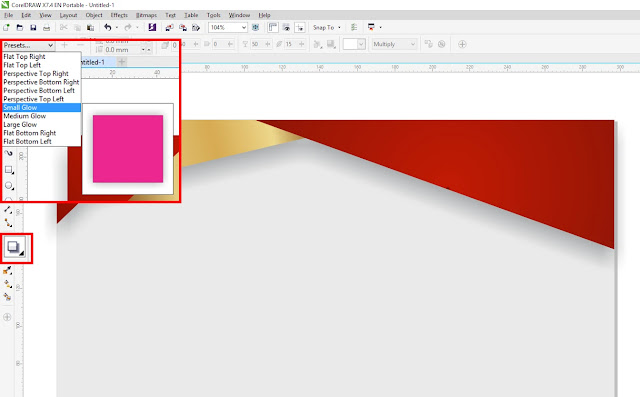The height and width of the screenshot is (397, 640).
Task: Select the Smart Fill tool
Action: click(7, 297)
